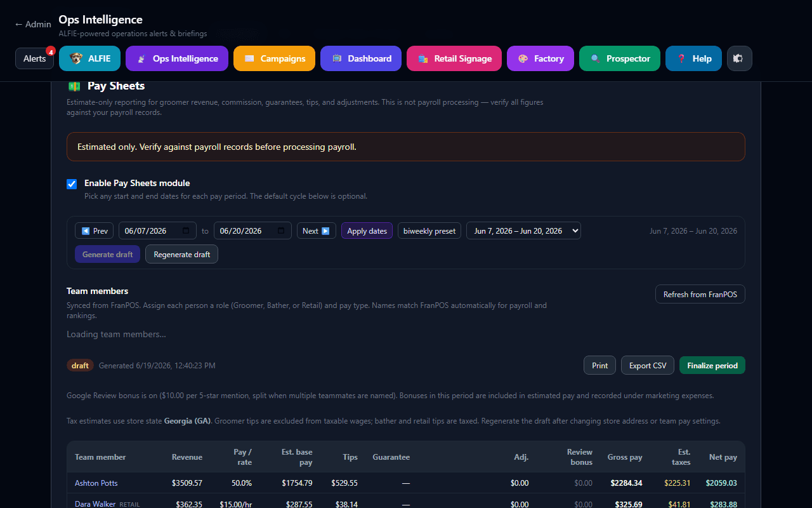Open the end date calendar picker icon
The height and width of the screenshot is (508, 812).
[281, 231]
